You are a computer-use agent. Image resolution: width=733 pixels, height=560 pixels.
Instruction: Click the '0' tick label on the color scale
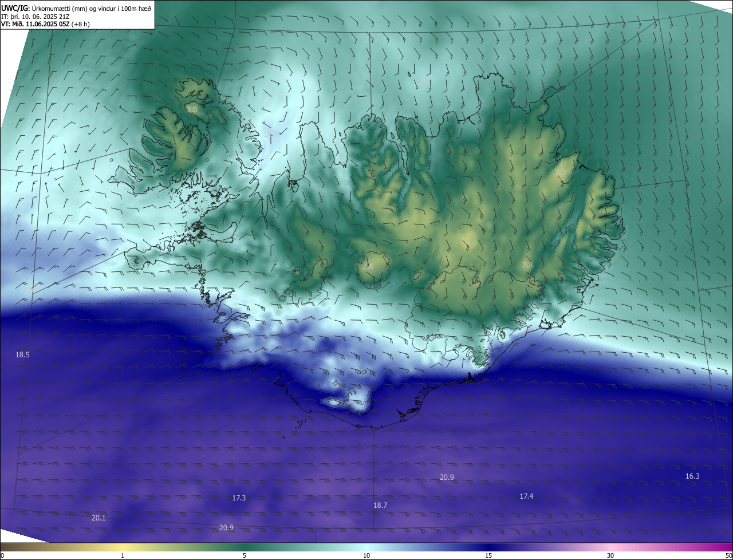click(2, 555)
